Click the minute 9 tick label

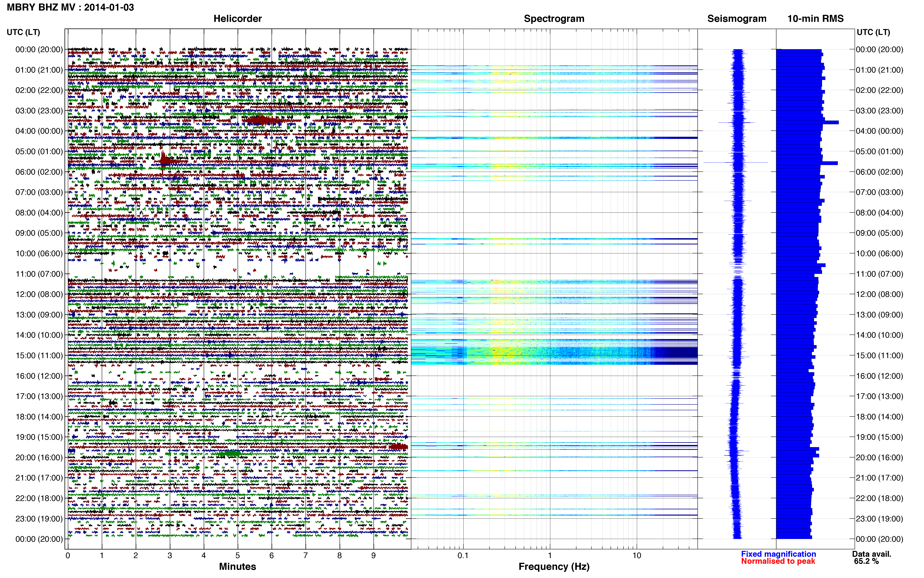point(373,555)
